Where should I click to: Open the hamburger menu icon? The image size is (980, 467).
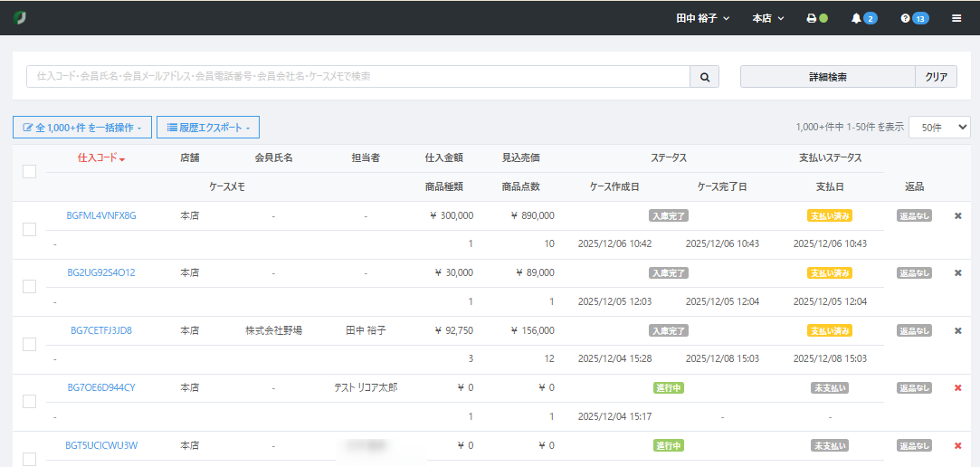956,18
